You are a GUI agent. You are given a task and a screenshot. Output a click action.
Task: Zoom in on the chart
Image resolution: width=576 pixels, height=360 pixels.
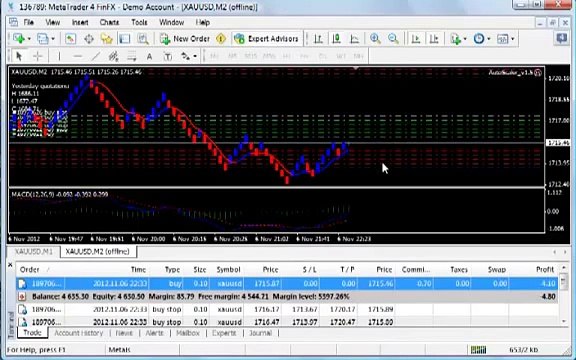point(375,38)
